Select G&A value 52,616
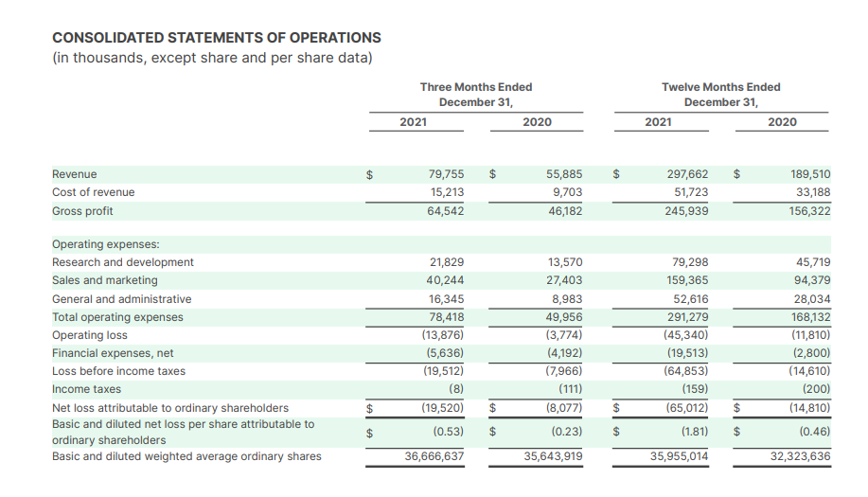Image resolution: width=868 pixels, height=497 pixels. coord(690,299)
